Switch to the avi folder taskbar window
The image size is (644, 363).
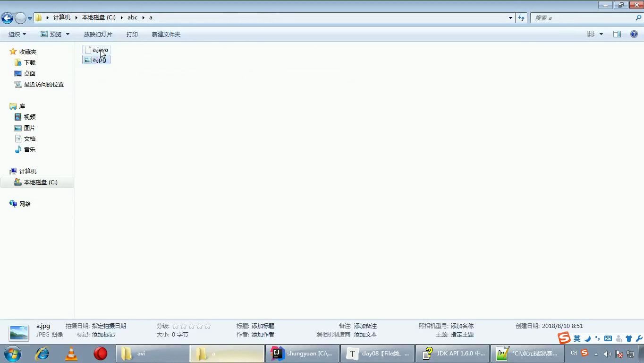click(153, 354)
